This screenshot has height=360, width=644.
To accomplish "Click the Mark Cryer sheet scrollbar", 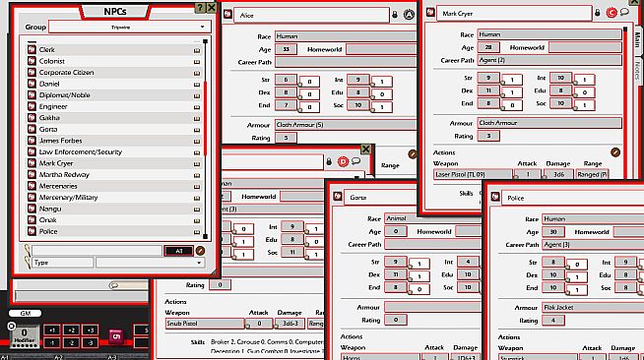I will (625, 102).
